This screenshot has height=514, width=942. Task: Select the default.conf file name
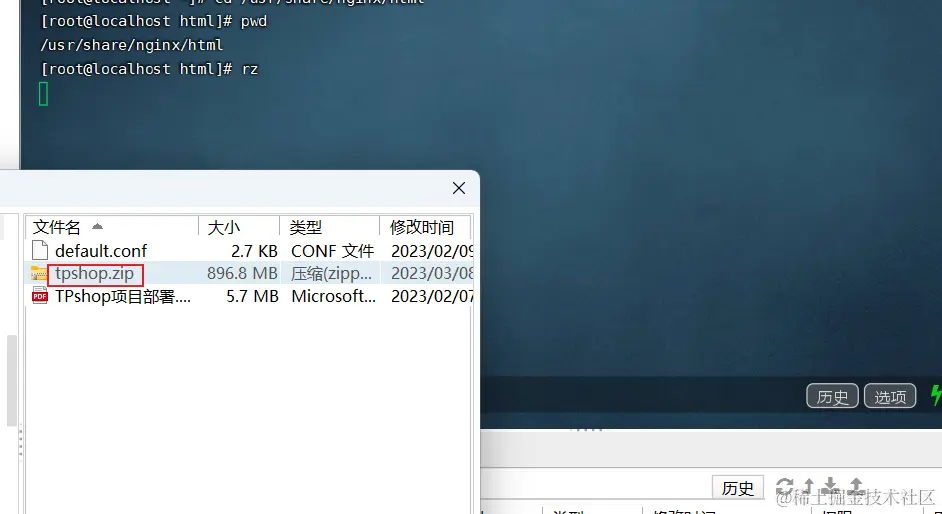[x=101, y=251]
